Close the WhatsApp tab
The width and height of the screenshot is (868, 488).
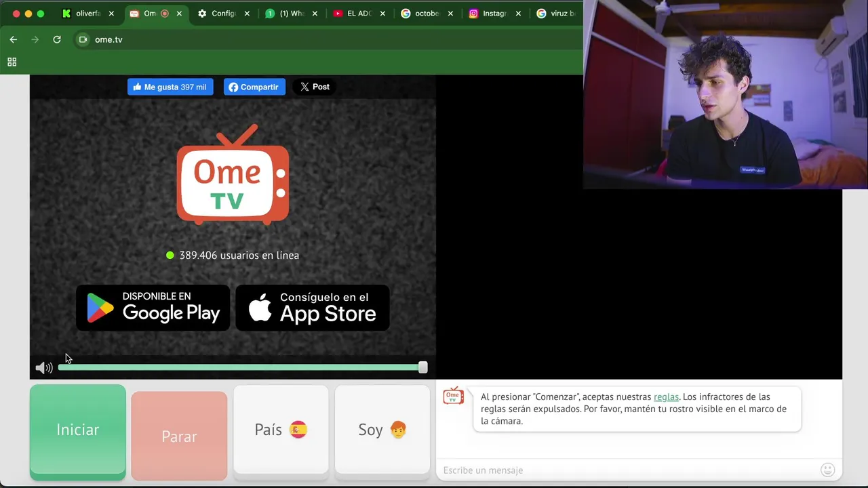[315, 14]
